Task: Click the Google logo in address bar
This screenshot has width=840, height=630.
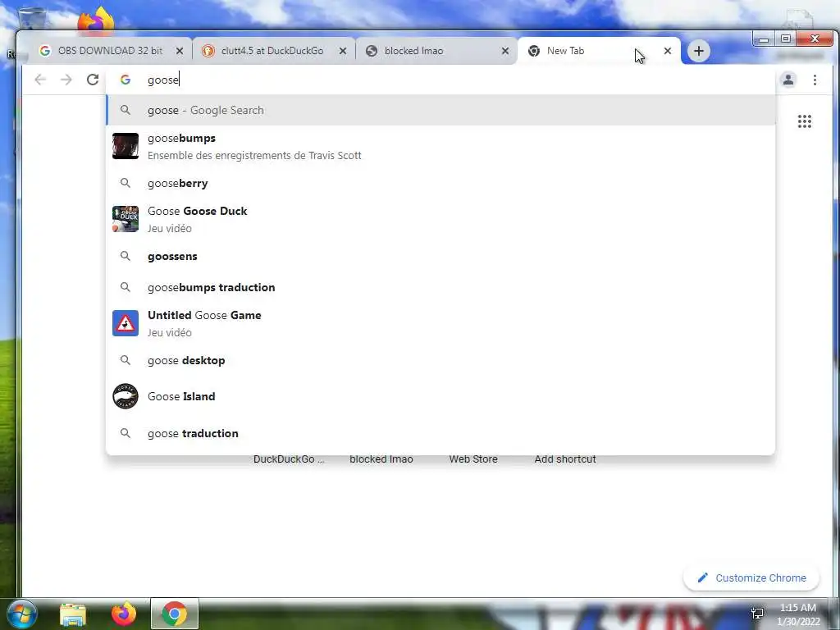Action: (x=126, y=80)
